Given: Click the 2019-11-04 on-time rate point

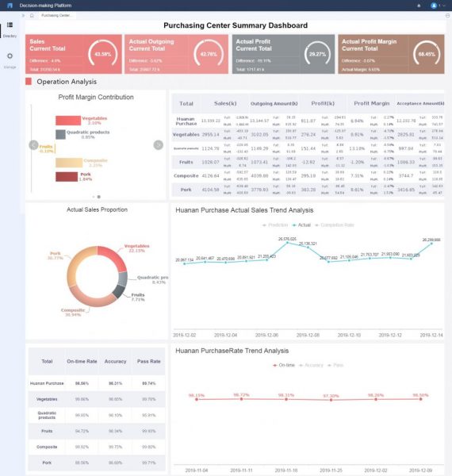Looking at the screenshot, I should (197, 400).
